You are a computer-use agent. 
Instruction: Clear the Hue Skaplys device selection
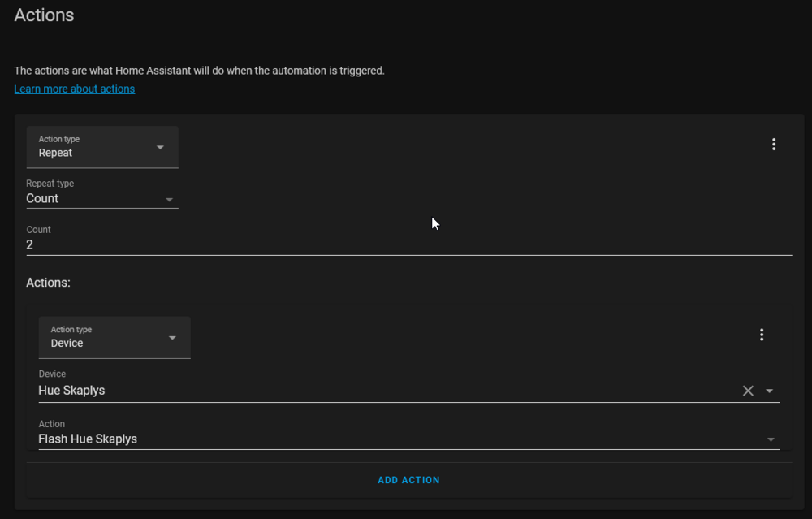748,391
